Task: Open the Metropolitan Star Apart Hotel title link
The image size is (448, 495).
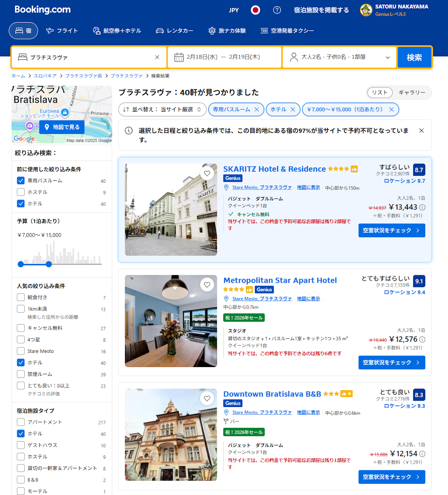Action: pyautogui.click(x=280, y=280)
